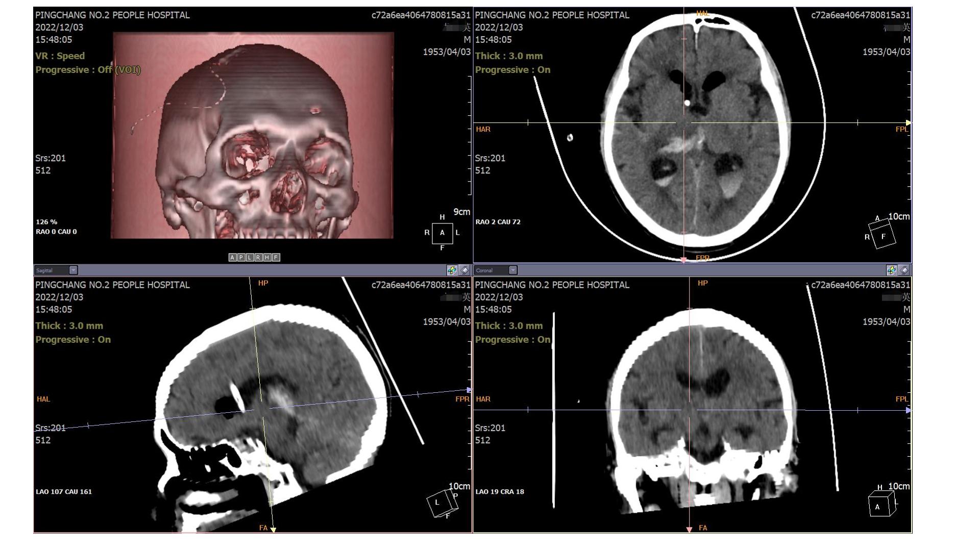Click the axial crosshair center point
Image resolution: width=980 pixels, height=551 pixels.
coord(684,123)
